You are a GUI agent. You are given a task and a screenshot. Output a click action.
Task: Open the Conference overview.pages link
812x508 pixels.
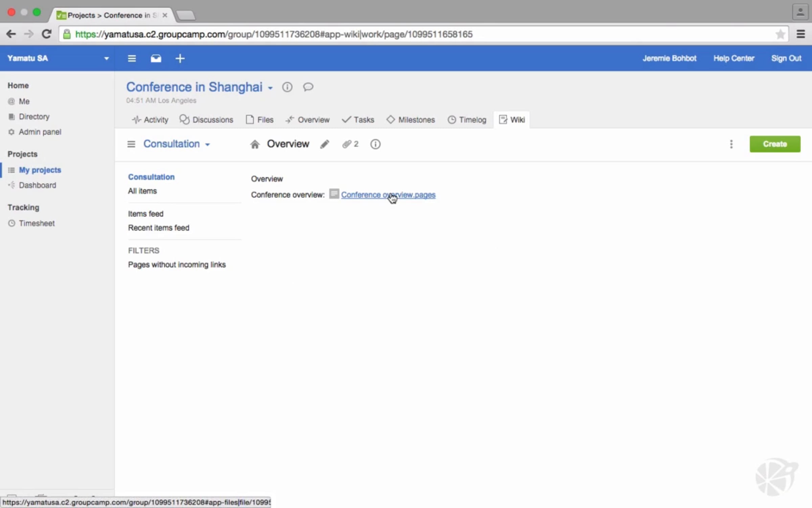(388, 195)
